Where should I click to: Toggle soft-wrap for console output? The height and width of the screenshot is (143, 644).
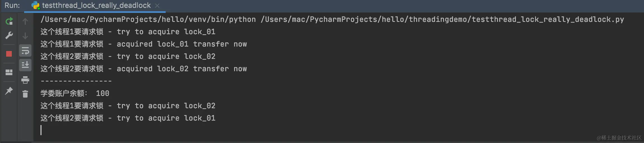25,51
